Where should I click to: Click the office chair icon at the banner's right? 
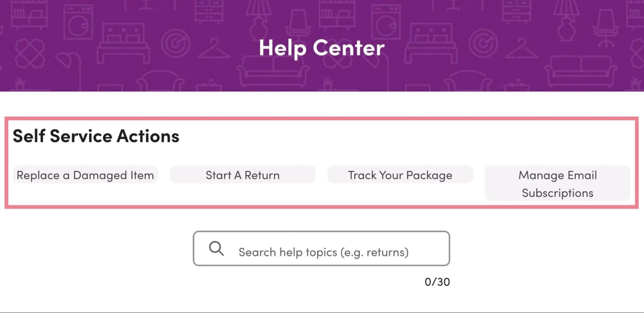point(606,28)
